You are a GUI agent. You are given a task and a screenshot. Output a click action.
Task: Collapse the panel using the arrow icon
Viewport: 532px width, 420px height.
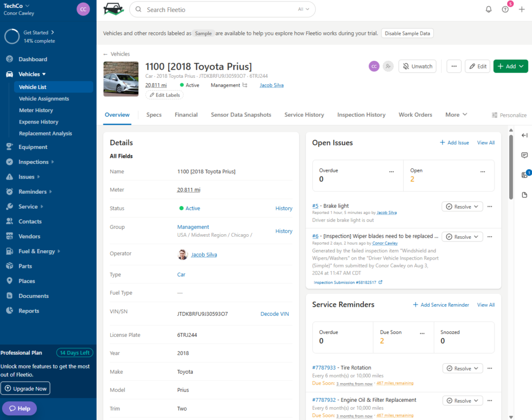pyautogui.click(x=524, y=135)
